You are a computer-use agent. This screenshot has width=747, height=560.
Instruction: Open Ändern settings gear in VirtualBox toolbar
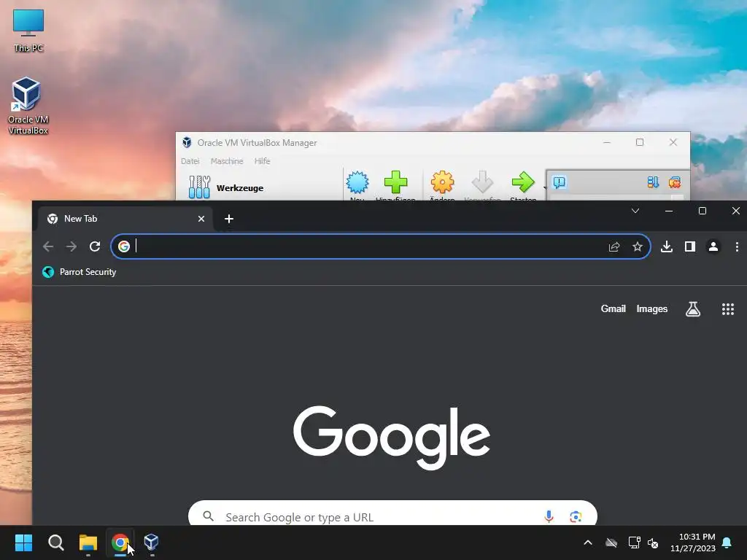442,182
